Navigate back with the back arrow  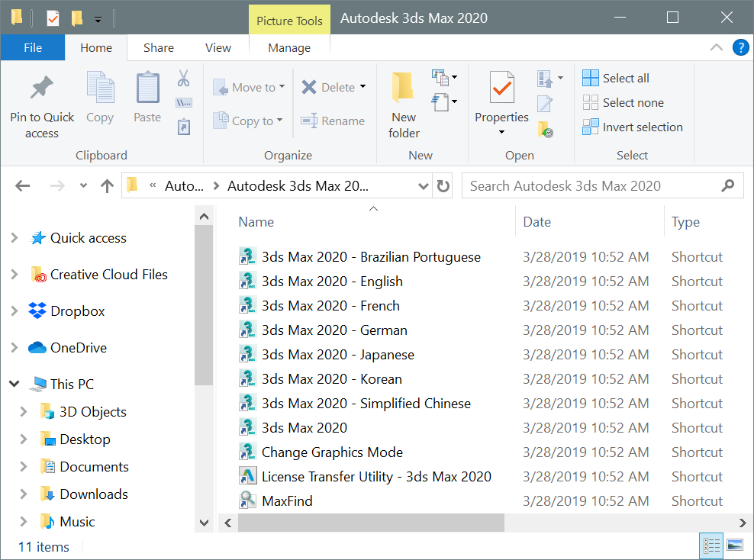pos(22,185)
